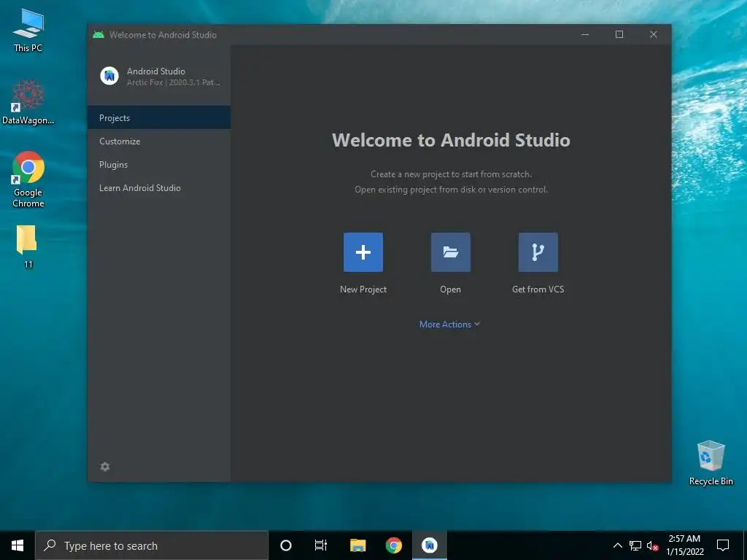Close the Welcome to Android Studio window
Viewport: 747px width, 560px height.
tap(654, 34)
